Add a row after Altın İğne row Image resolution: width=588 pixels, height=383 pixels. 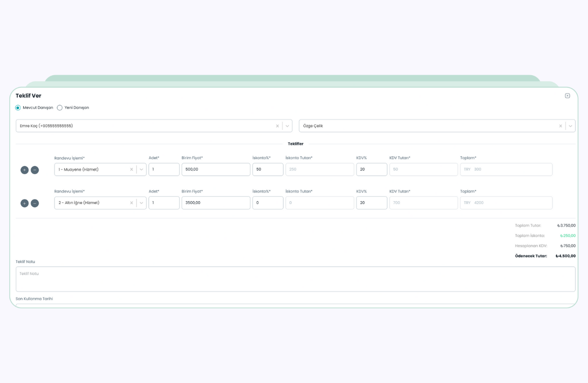click(x=24, y=203)
